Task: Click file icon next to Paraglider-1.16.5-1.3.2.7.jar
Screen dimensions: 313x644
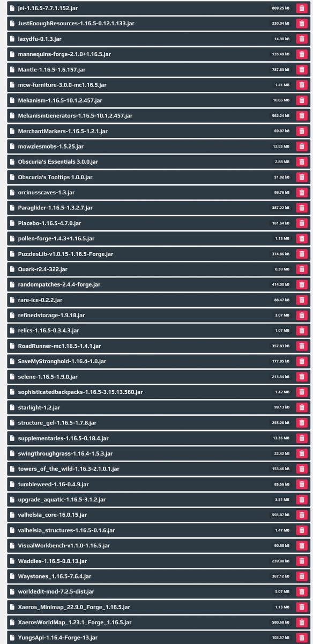Action: click(12, 208)
